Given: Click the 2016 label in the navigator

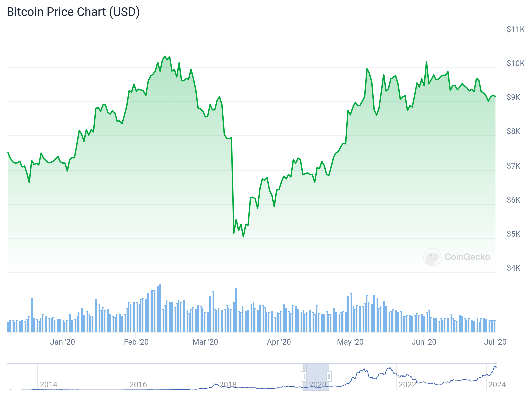Looking at the screenshot, I should point(138,385).
